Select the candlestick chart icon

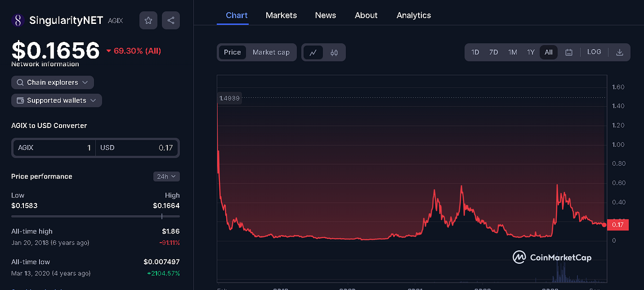point(334,52)
